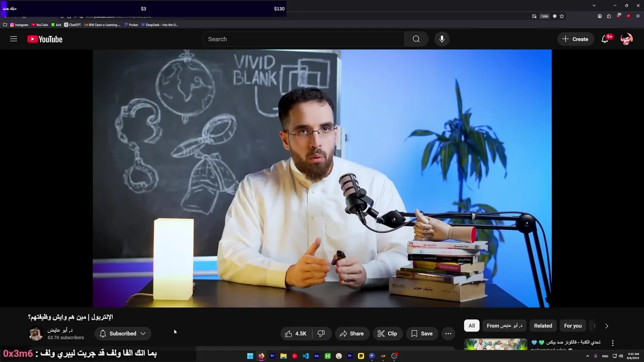The height and width of the screenshot is (362, 644).
Task: Save video to a playlist
Action: (422, 333)
